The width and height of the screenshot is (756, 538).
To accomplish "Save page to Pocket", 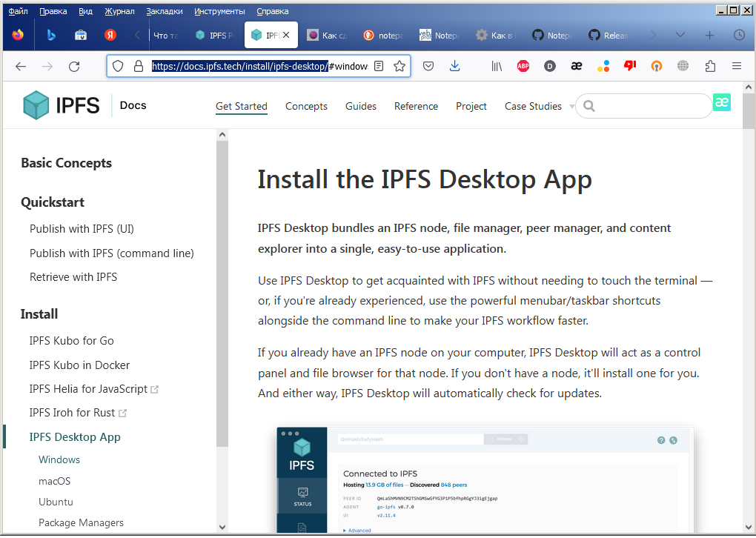I will (x=428, y=66).
